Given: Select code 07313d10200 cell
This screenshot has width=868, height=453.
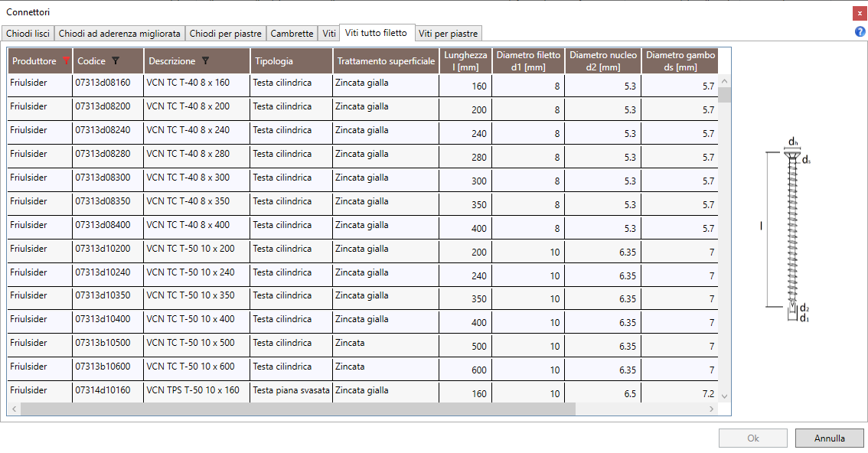Looking at the screenshot, I should 107,252.
